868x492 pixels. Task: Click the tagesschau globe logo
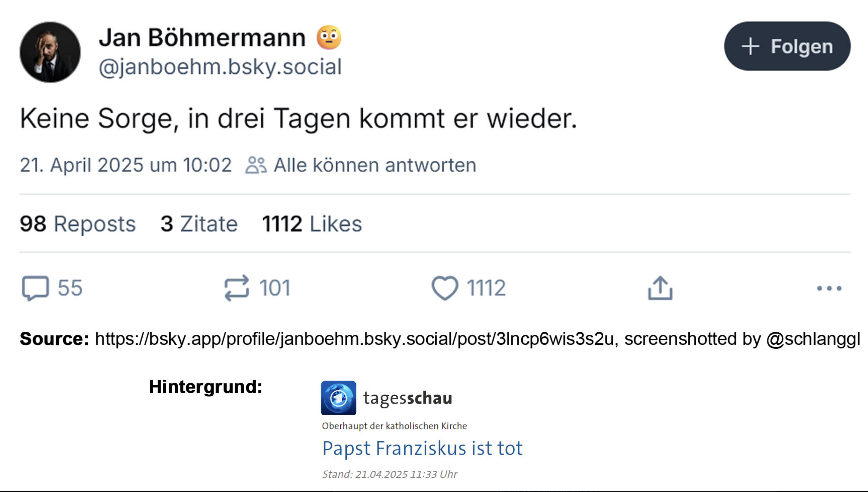[339, 398]
